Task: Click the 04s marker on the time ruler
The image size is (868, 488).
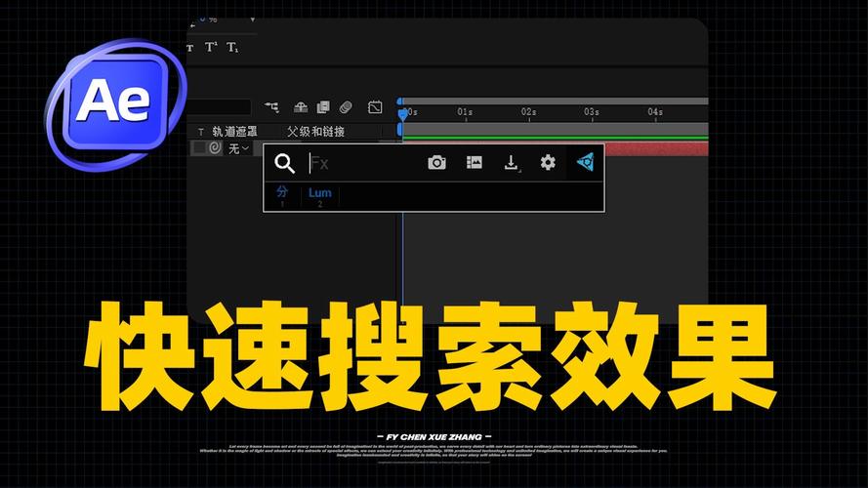Action: click(655, 112)
